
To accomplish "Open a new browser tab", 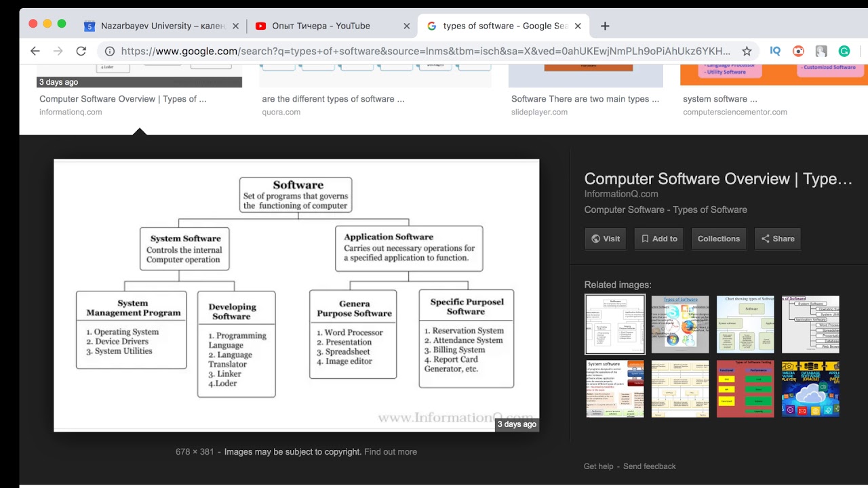I will coord(605,26).
